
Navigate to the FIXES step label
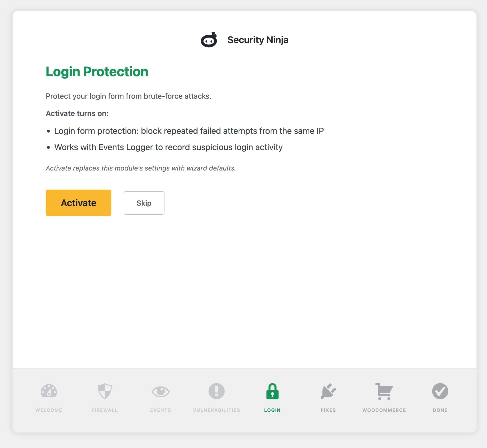click(x=328, y=410)
